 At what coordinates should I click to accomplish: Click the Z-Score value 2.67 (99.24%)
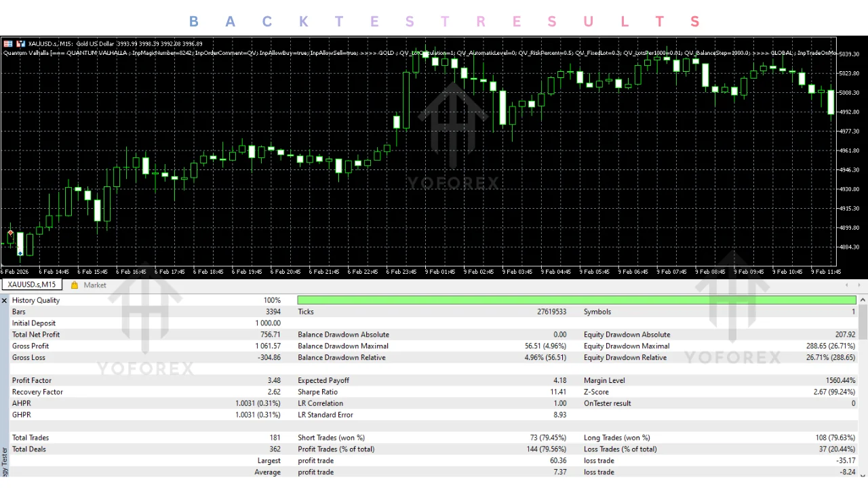(x=835, y=392)
